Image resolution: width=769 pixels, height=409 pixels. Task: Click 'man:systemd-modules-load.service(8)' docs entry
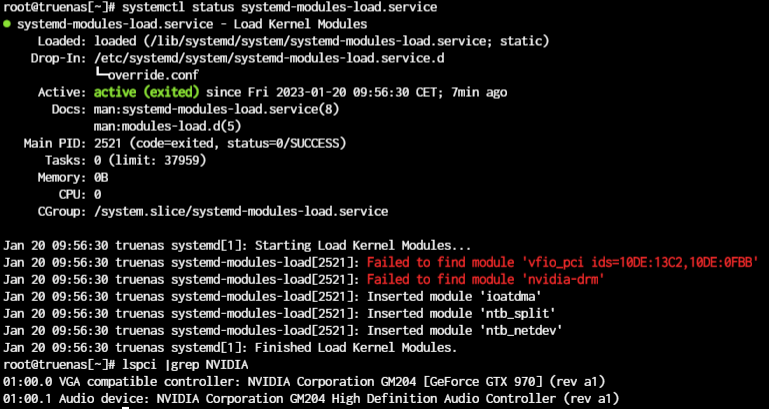(x=216, y=109)
